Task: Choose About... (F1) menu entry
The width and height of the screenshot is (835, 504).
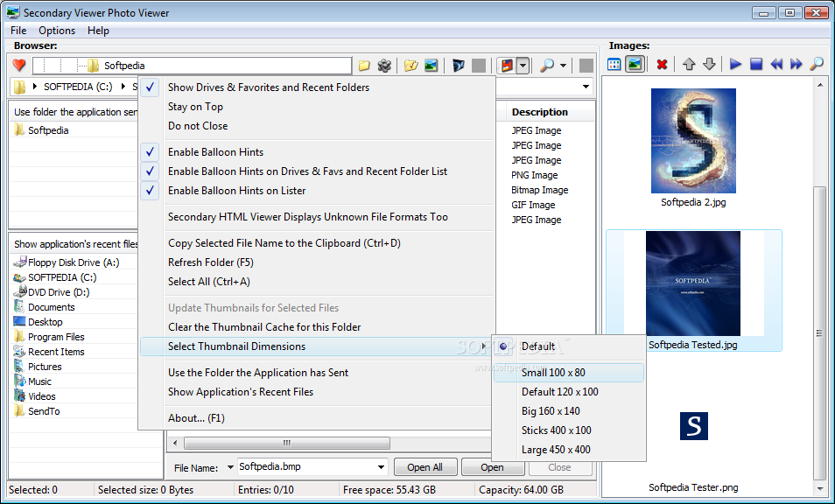Action: [316, 418]
